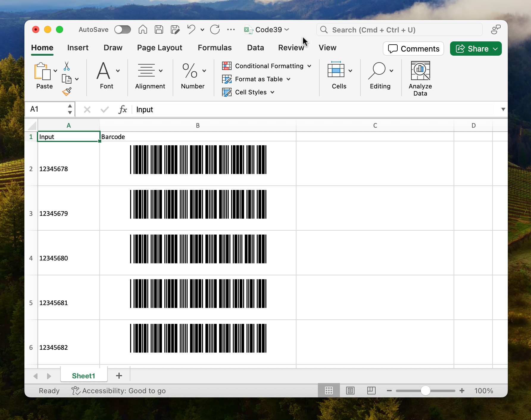Click the Undo arrow icon
This screenshot has width=531, height=420.
191,29
